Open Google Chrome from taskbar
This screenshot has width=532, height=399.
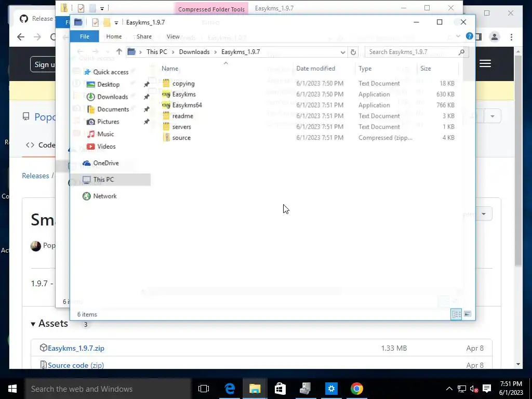356,389
